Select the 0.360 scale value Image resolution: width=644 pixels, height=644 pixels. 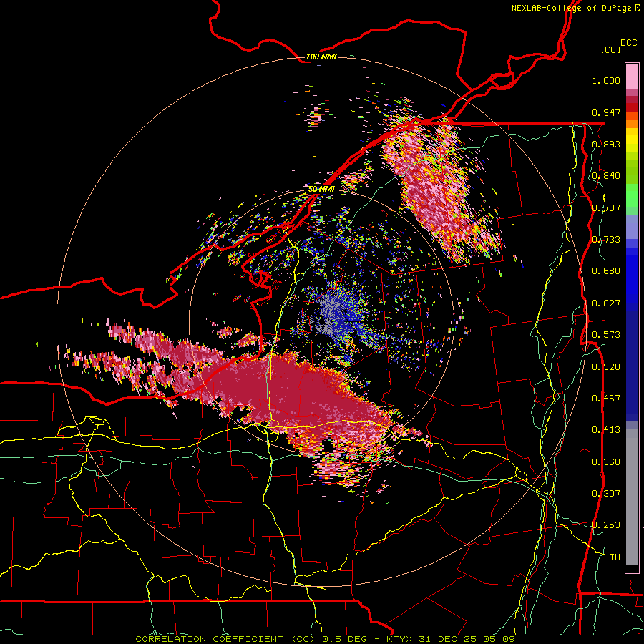pos(606,462)
